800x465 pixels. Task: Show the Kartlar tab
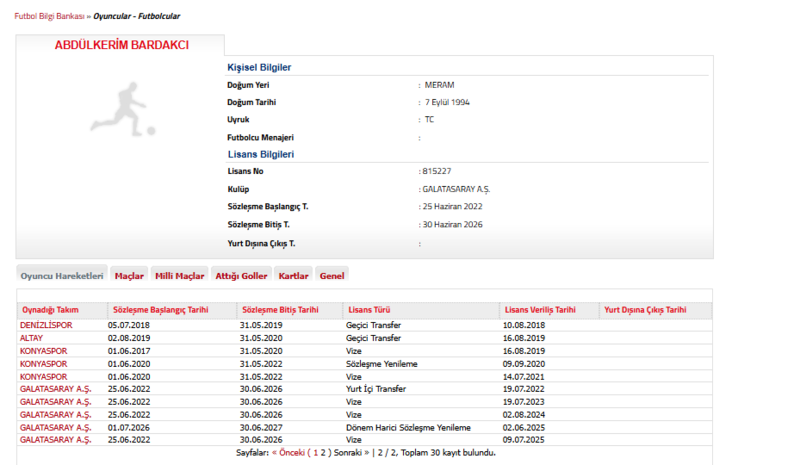(x=293, y=276)
